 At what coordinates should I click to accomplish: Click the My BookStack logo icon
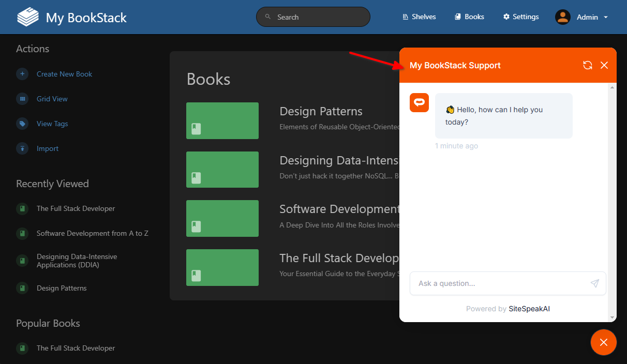28,17
